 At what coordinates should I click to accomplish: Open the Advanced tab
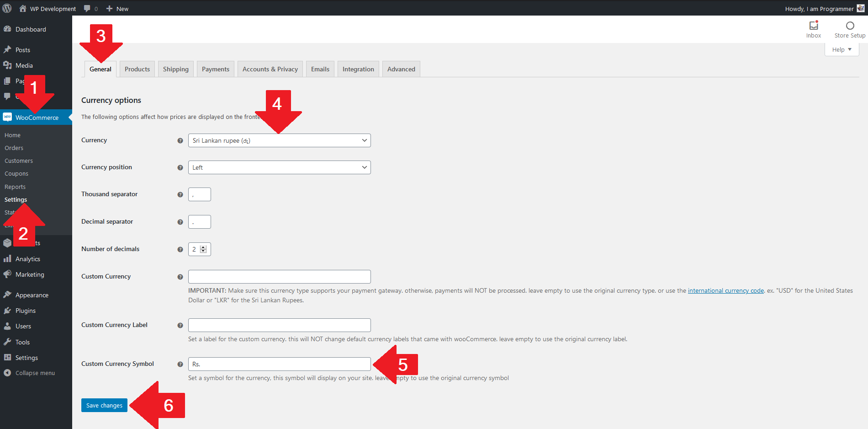click(401, 69)
